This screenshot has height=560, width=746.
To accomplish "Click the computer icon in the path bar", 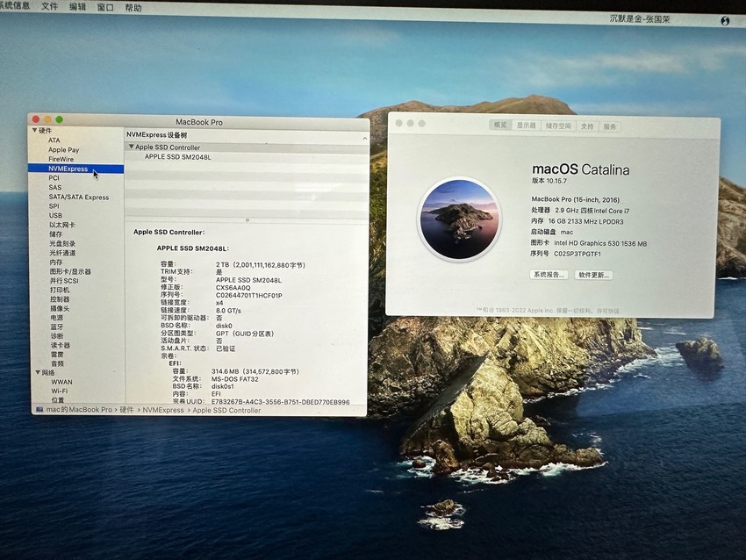I will [x=39, y=409].
